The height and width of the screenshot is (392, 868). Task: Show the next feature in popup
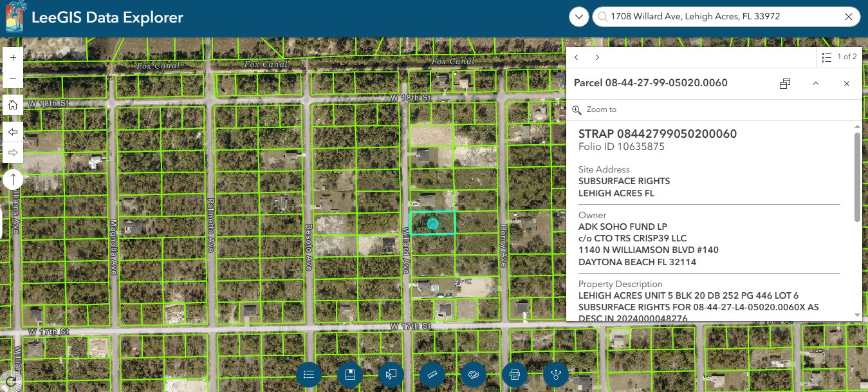pyautogui.click(x=597, y=57)
